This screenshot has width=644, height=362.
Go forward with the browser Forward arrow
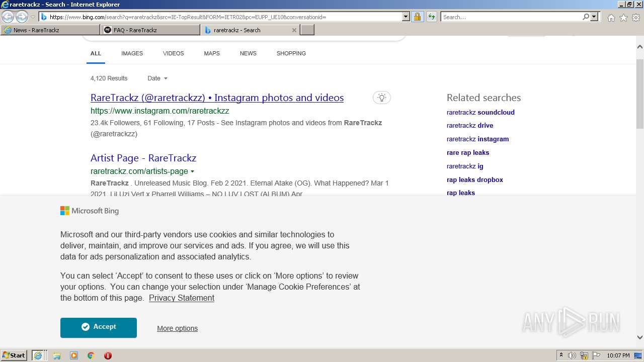tap(22, 17)
